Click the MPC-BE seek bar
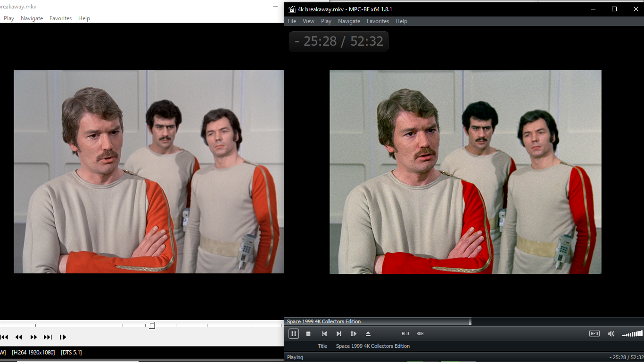 click(x=464, y=321)
